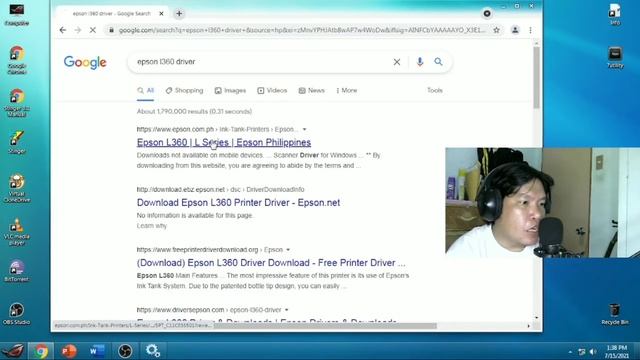This screenshot has width=640, height=360.
Task: Open VLC media player desktop icon
Action: [17, 231]
